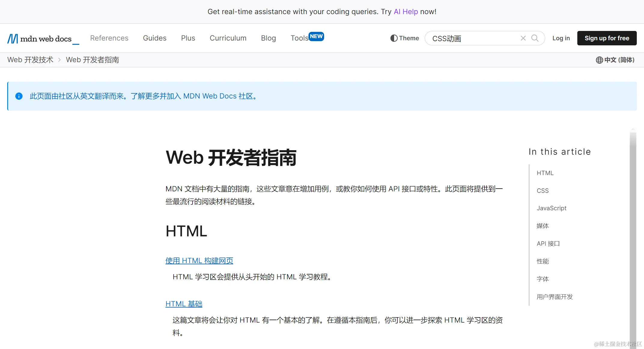
Task: Click 使用 HTML 构建网页 link
Action: pyautogui.click(x=199, y=261)
